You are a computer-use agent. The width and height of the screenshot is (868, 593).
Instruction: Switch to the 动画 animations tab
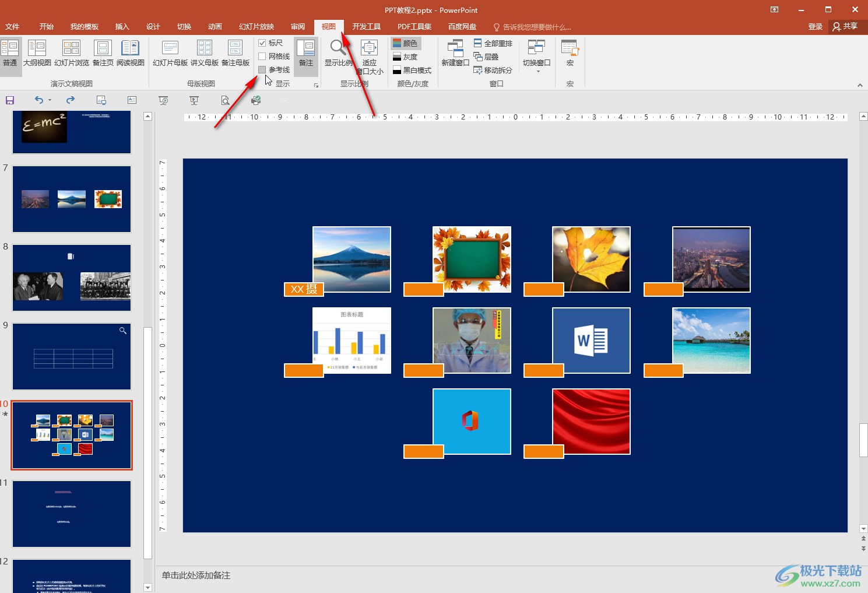215,27
